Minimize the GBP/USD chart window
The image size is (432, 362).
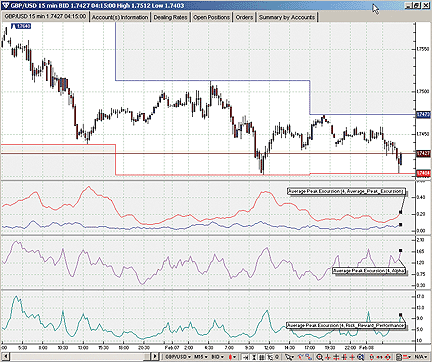tap(408, 5)
